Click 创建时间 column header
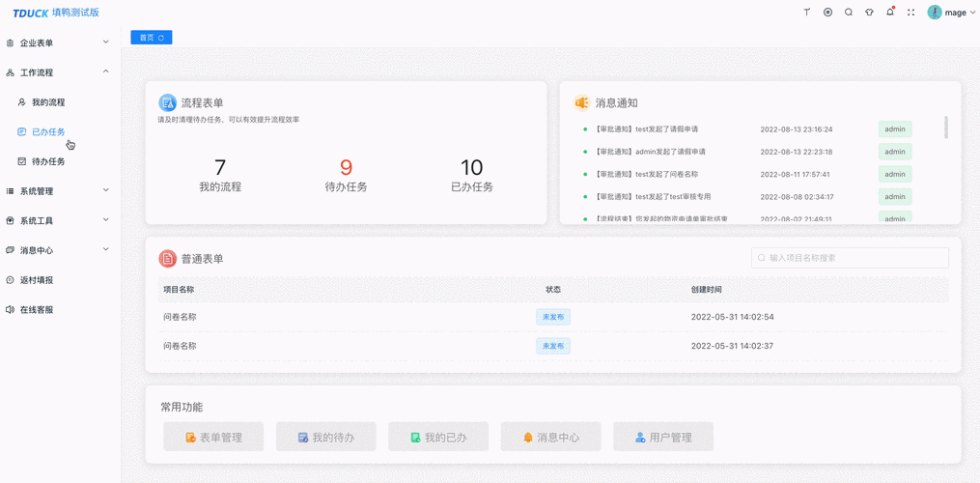 (706, 290)
